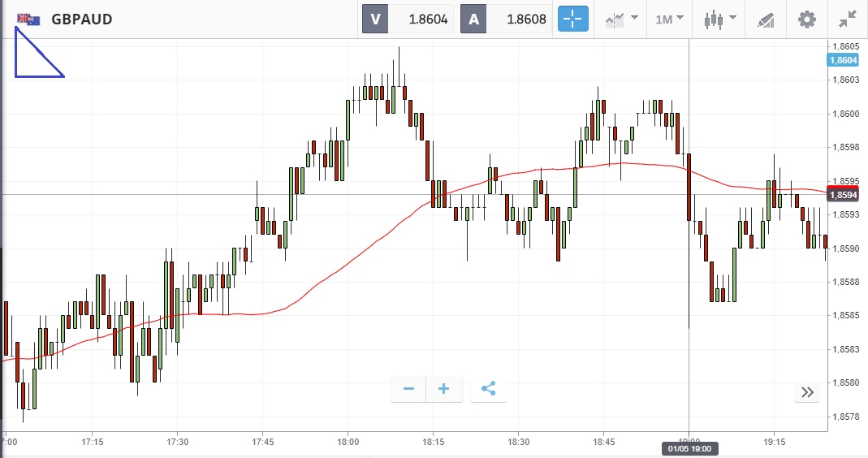Expand the 1M timeframe selector

pyautogui.click(x=669, y=19)
